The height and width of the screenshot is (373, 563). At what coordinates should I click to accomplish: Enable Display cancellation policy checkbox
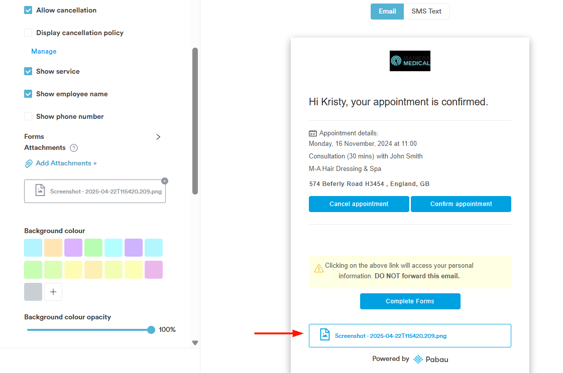click(x=28, y=33)
